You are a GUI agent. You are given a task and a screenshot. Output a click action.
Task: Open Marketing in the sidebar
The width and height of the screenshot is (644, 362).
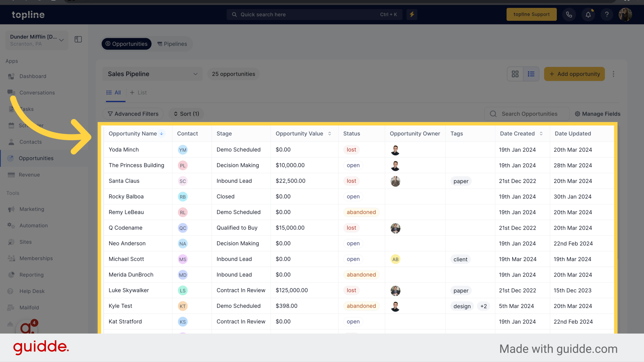pyautogui.click(x=32, y=209)
